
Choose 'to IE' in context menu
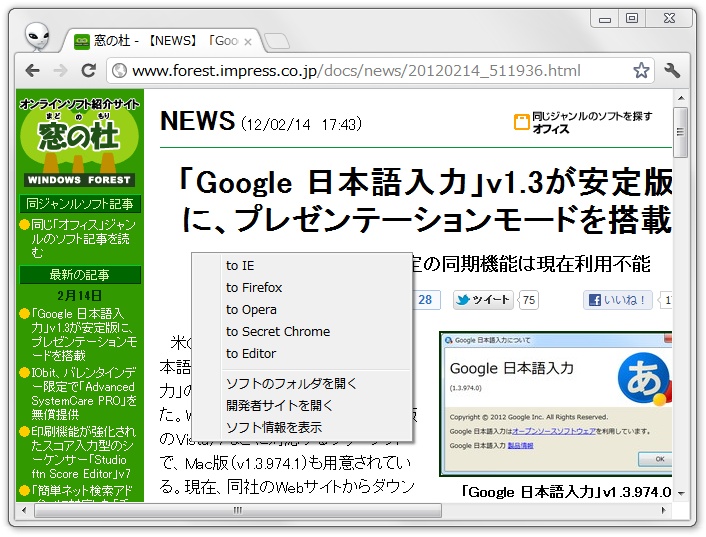tap(302, 266)
